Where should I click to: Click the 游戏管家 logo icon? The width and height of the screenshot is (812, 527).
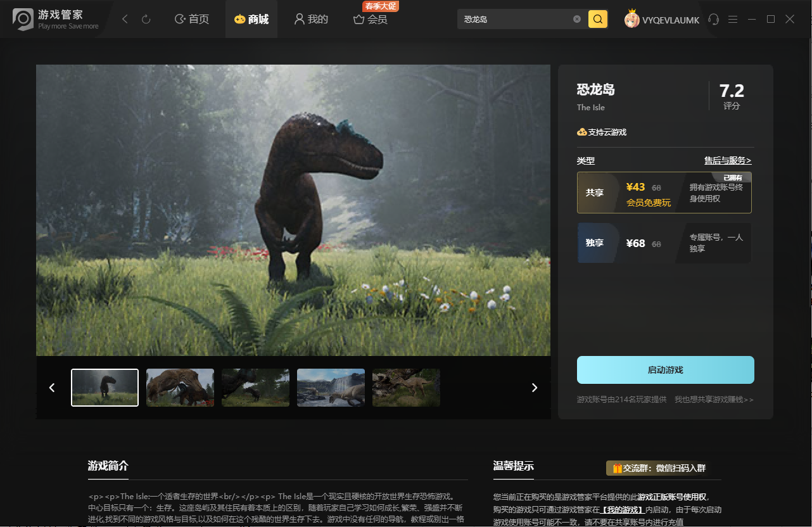[x=23, y=19]
